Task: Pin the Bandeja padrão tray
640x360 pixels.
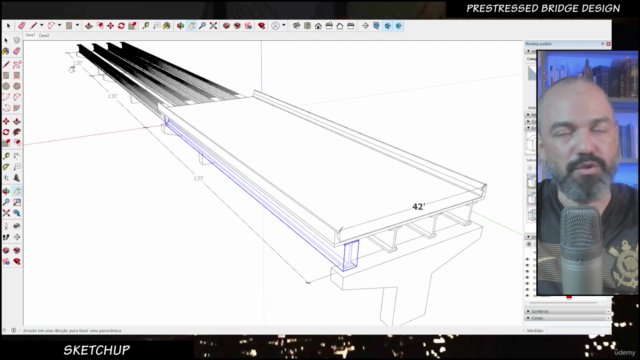Action: pyautogui.click(x=602, y=44)
